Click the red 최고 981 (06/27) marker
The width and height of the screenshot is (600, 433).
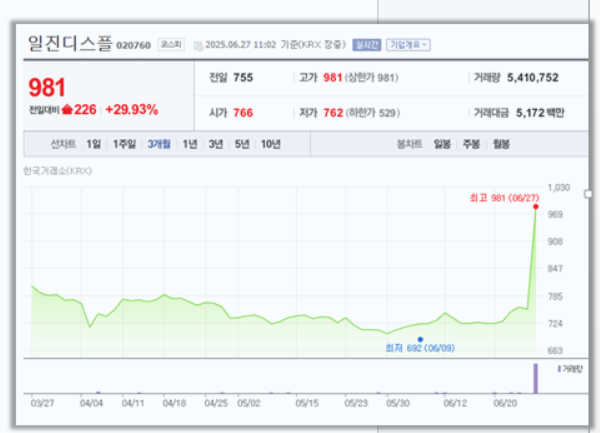pyautogui.click(x=536, y=207)
